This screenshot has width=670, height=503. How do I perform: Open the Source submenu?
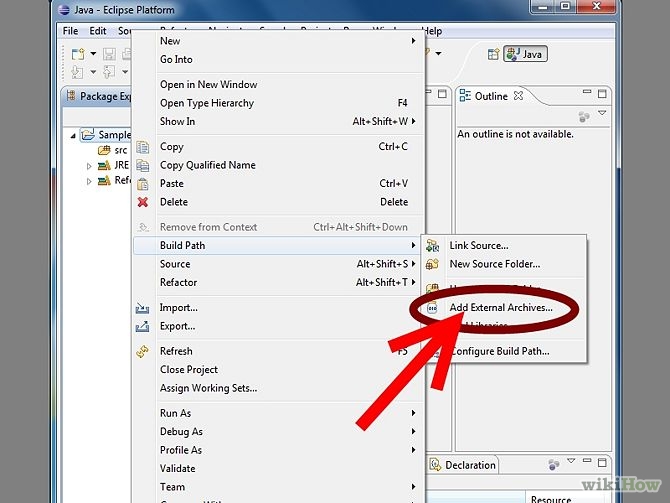[279, 264]
